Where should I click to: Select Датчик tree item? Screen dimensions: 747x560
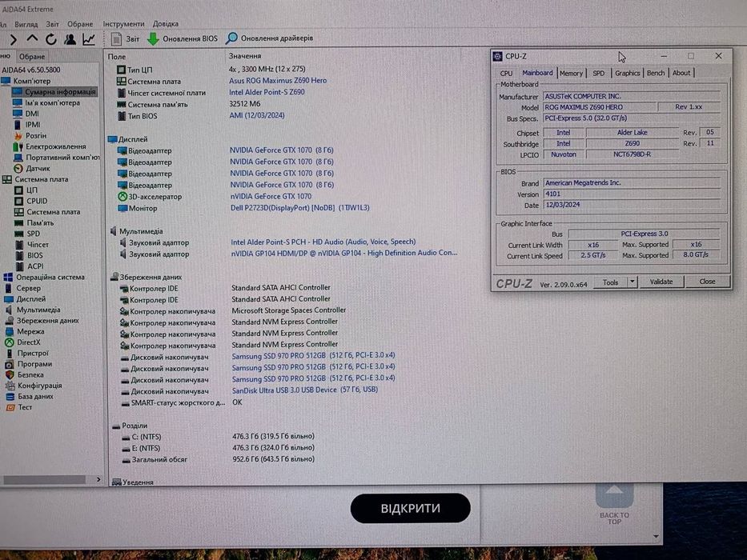[32, 168]
